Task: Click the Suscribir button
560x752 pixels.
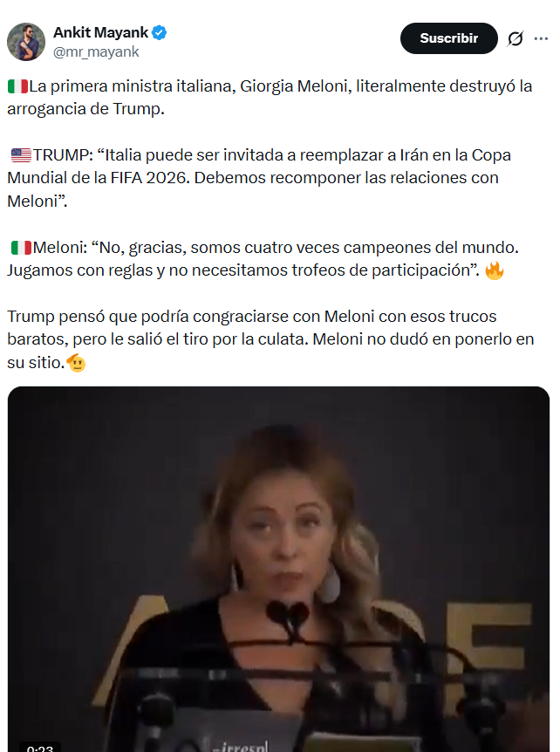Action: pyautogui.click(x=448, y=38)
